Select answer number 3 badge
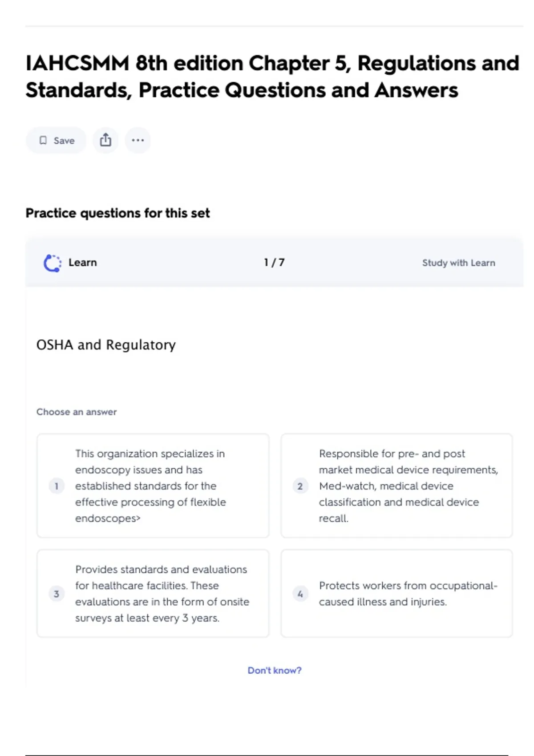 [57, 594]
